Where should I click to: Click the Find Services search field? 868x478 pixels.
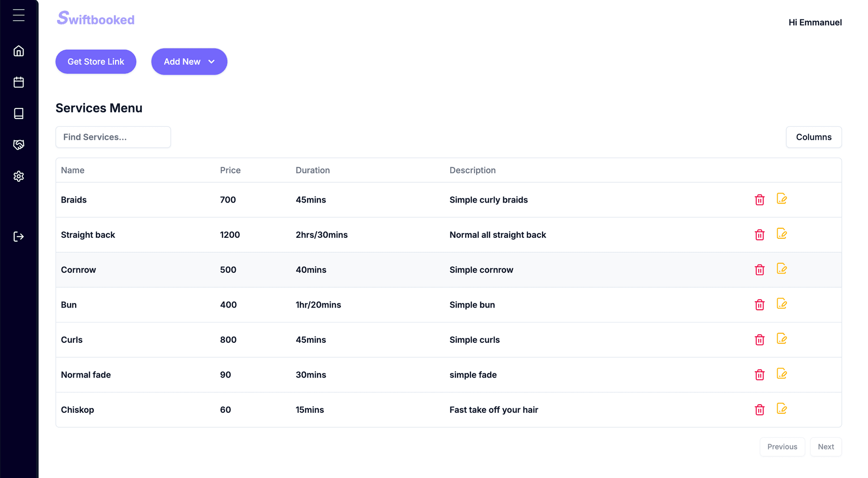113,137
